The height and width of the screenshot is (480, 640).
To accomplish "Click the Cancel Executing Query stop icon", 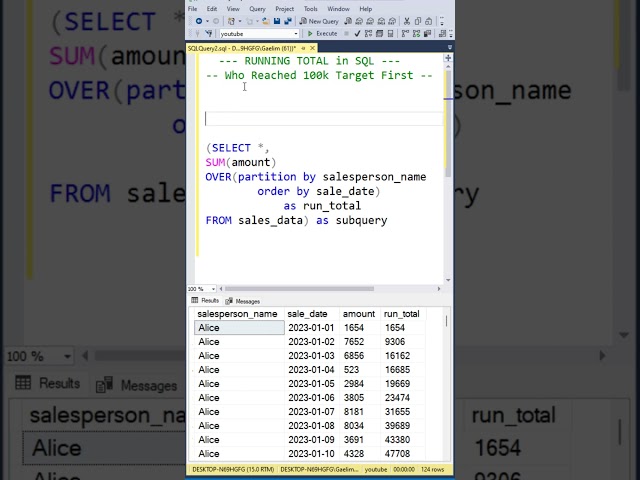I will click(347, 33).
